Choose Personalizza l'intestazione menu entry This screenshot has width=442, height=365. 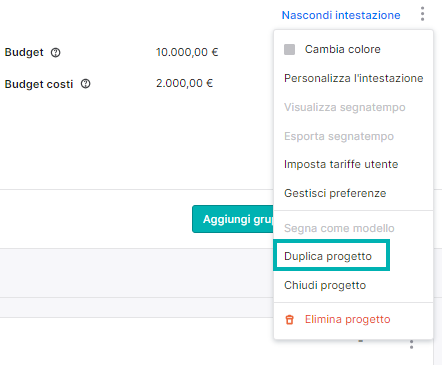354,78
